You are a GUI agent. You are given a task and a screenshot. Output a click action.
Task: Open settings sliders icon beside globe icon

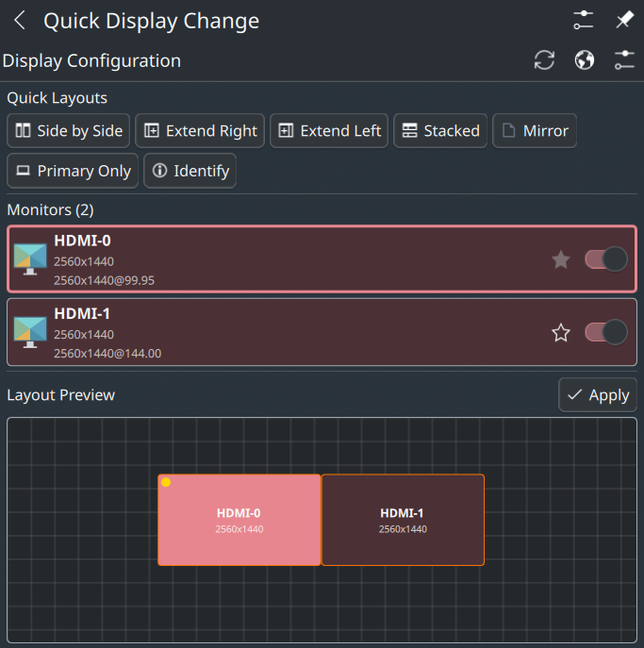click(x=624, y=60)
